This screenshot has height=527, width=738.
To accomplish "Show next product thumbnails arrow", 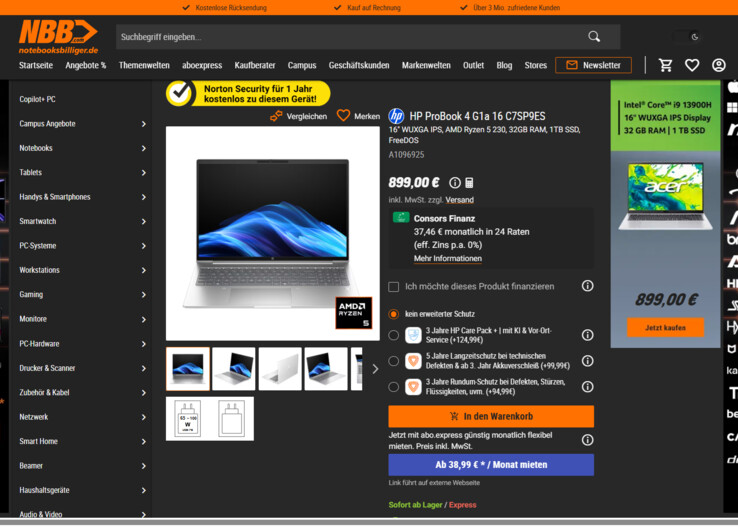I will tap(375, 369).
